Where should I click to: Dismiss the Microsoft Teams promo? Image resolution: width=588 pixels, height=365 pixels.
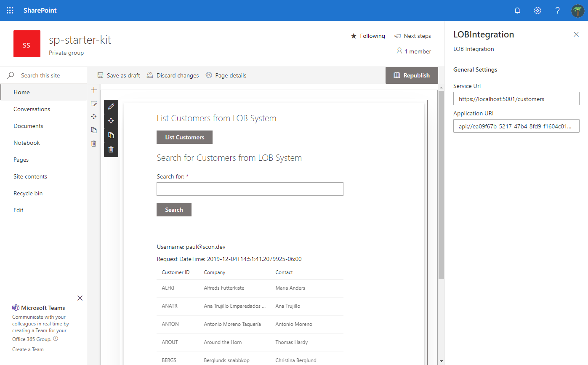pos(80,298)
